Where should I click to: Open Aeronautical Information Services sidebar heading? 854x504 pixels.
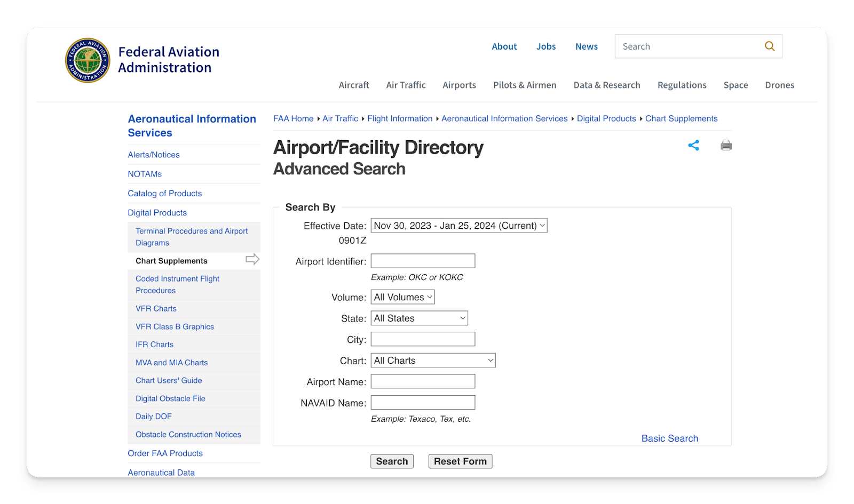click(x=192, y=126)
